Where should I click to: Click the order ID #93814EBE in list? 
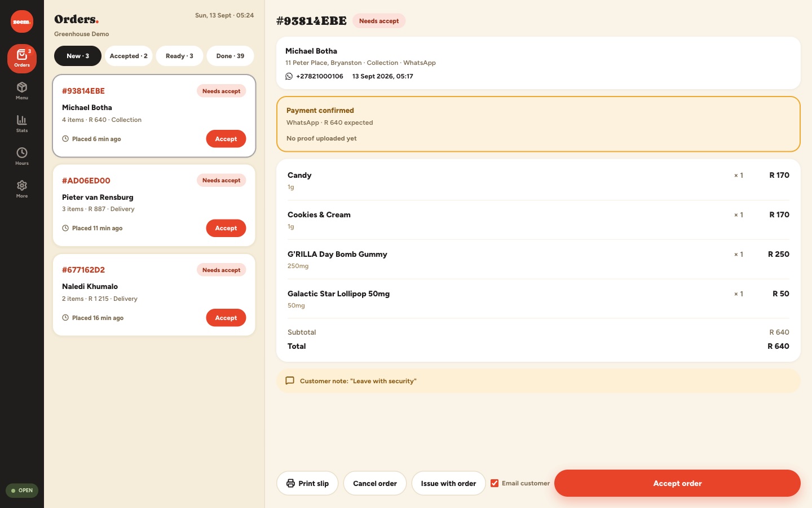click(x=83, y=91)
